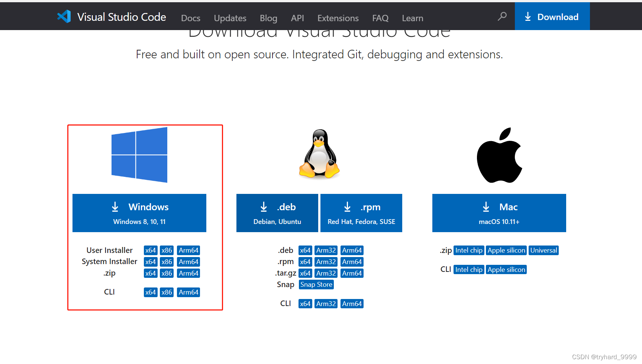Select Arm64 for Windows User Installer
This screenshot has width=642, height=364.
188,250
